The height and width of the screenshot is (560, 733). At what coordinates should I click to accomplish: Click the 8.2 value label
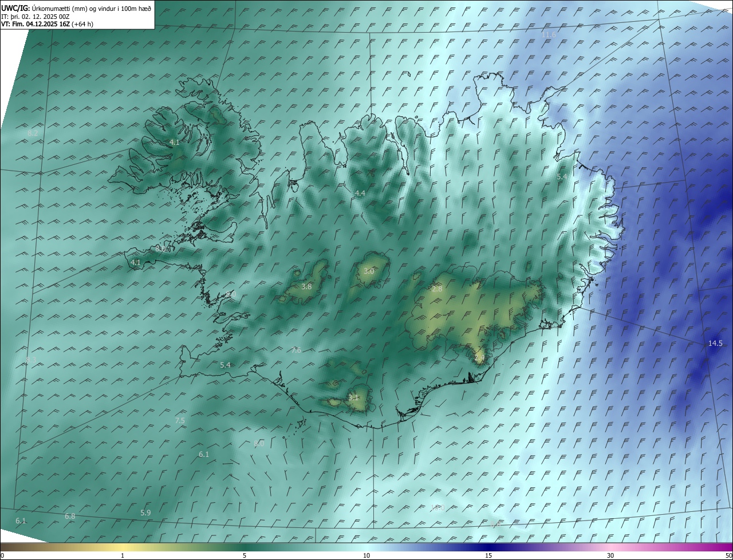coord(33,133)
